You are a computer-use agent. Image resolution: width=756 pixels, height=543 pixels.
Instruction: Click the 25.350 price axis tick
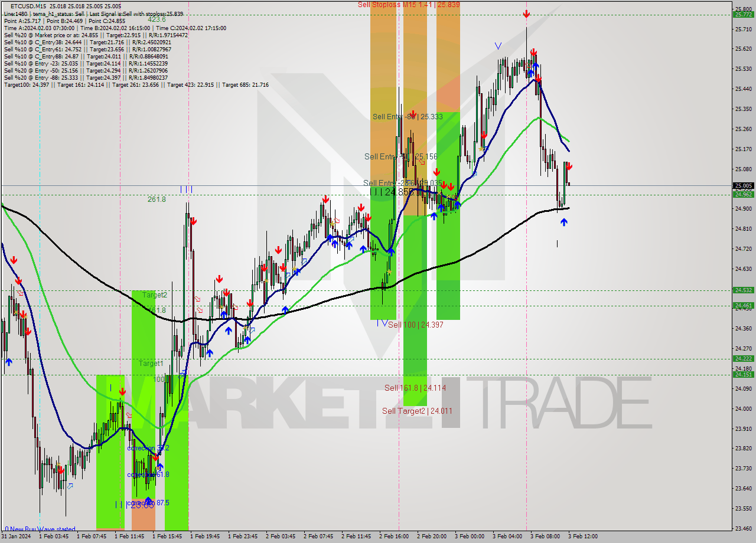[x=743, y=109]
